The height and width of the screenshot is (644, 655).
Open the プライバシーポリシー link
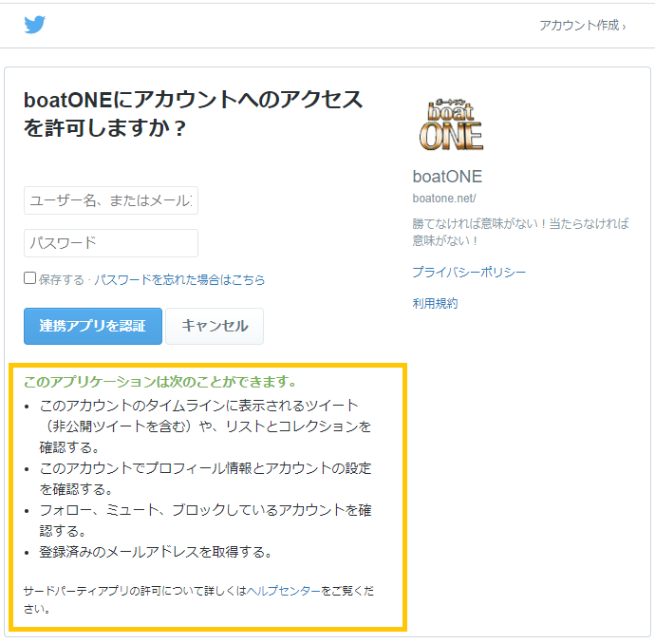[x=469, y=272]
